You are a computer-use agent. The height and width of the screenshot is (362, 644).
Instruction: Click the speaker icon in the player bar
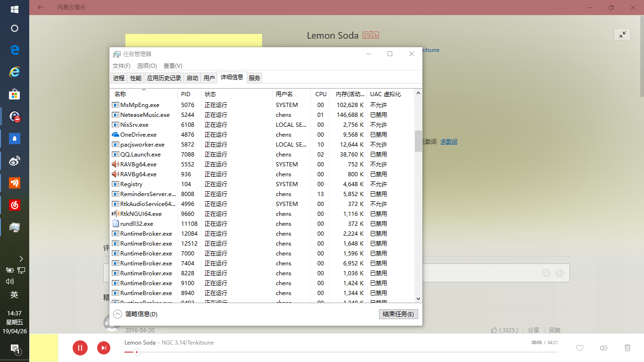tap(603, 348)
